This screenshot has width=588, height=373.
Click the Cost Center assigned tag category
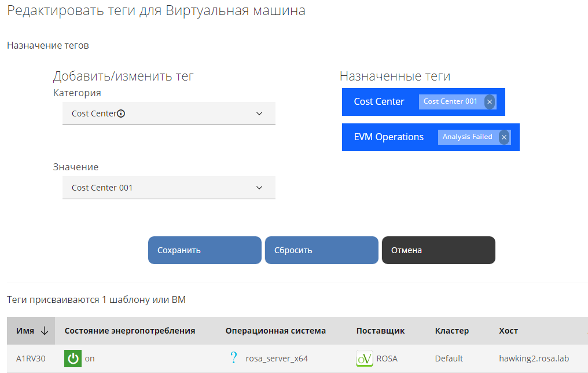pyautogui.click(x=379, y=102)
